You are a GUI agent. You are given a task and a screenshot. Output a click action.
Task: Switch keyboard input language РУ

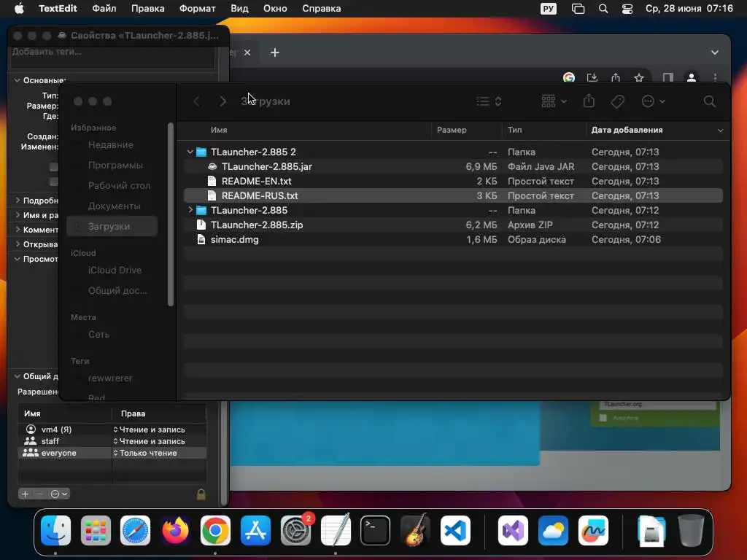(549, 9)
